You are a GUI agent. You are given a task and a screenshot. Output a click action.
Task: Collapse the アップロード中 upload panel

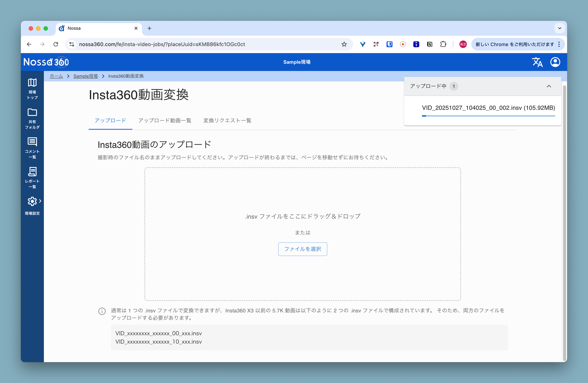(549, 86)
